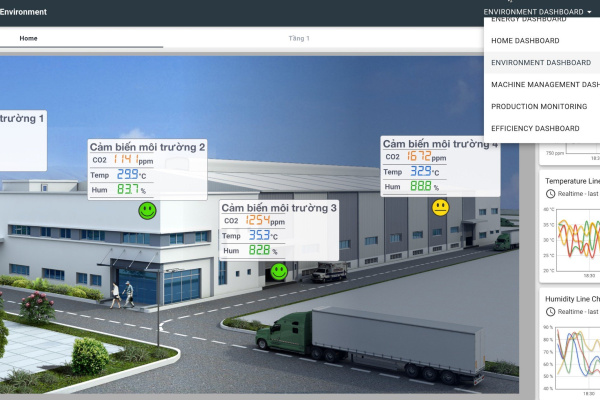
Task: Click the Humidity chart realtime clock icon
Action: pos(550,311)
